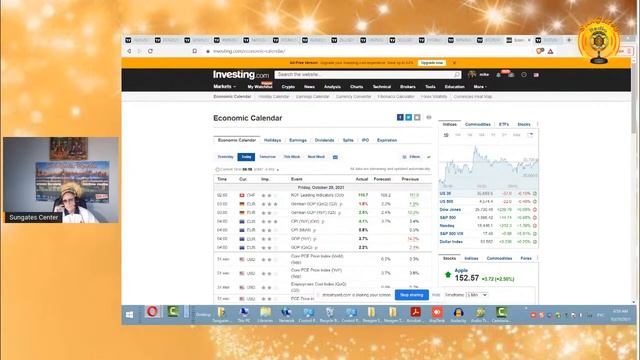Viewport: 640px width, 360px height.
Task: Click the Hide link in sharing bar
Action: [x=436, y=295]
